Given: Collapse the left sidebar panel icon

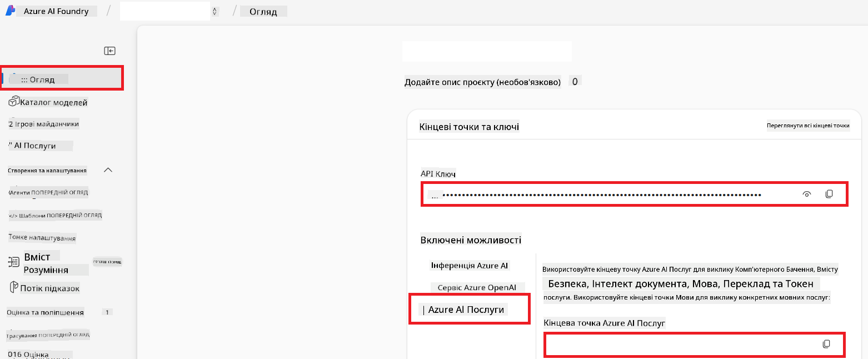Looking at the screenshot, I should pyautogui.click(x=109, y=51).
